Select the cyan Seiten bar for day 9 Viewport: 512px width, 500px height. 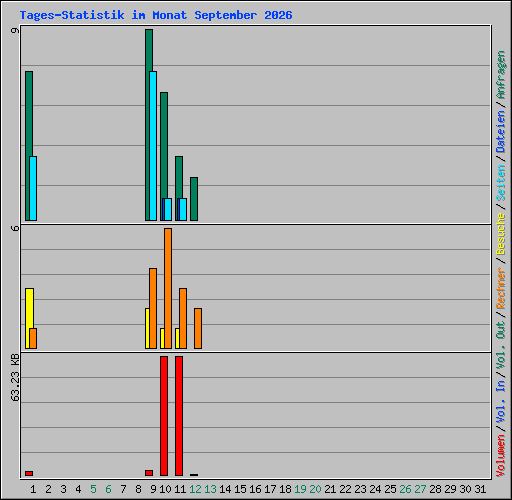pos(153,146)
